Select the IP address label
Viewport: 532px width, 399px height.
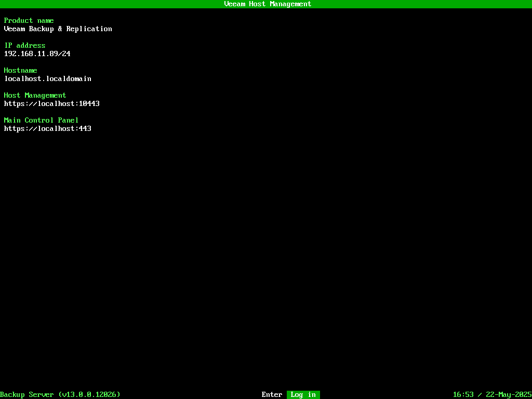pos(25,46)
